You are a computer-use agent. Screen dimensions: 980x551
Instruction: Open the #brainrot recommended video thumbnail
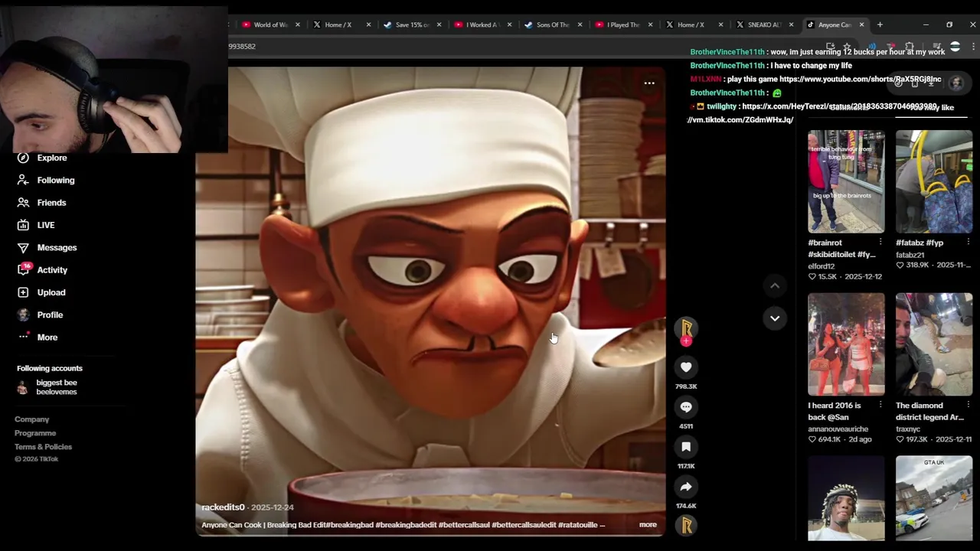click(x=846, y=181)
